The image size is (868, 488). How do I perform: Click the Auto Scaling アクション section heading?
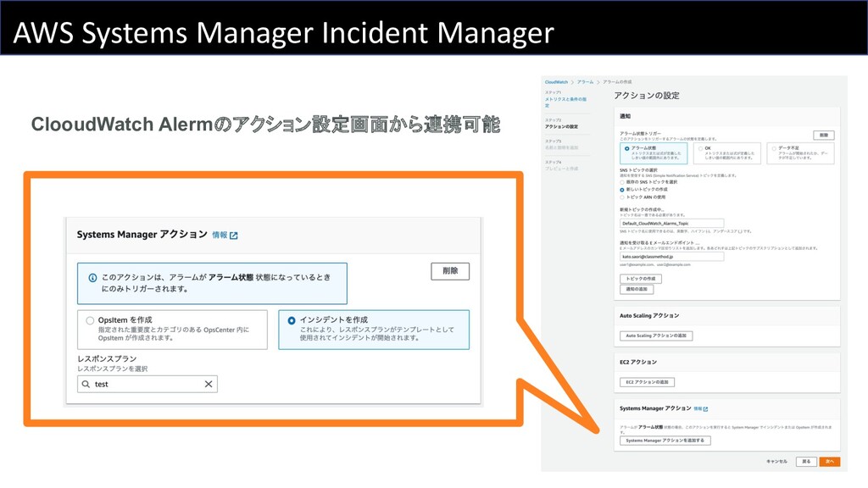point(649,316)
